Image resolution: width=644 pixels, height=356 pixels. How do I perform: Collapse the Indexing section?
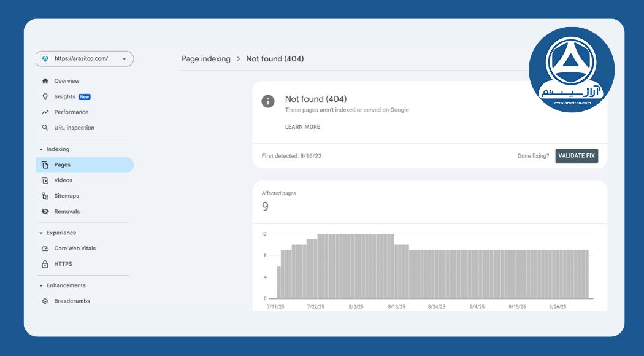(x=41, y=149)
